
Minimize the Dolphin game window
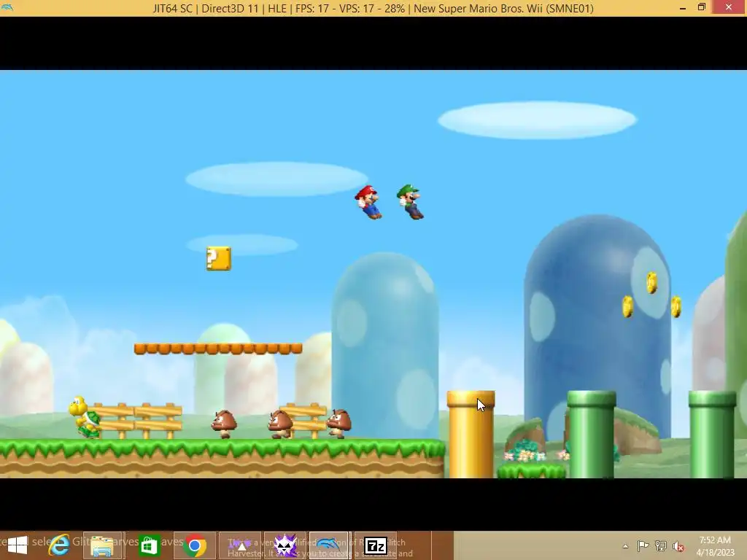pos(682,7)
